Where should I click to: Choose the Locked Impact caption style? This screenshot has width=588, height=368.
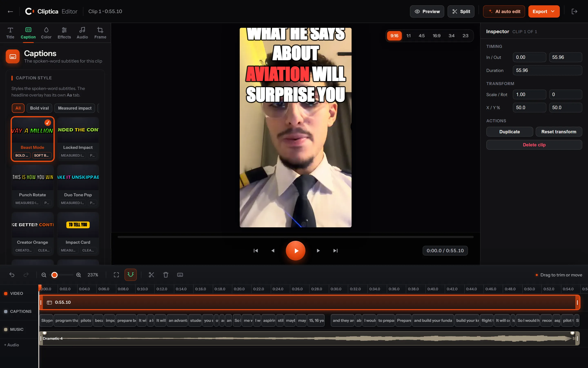[x=78, y=139]
